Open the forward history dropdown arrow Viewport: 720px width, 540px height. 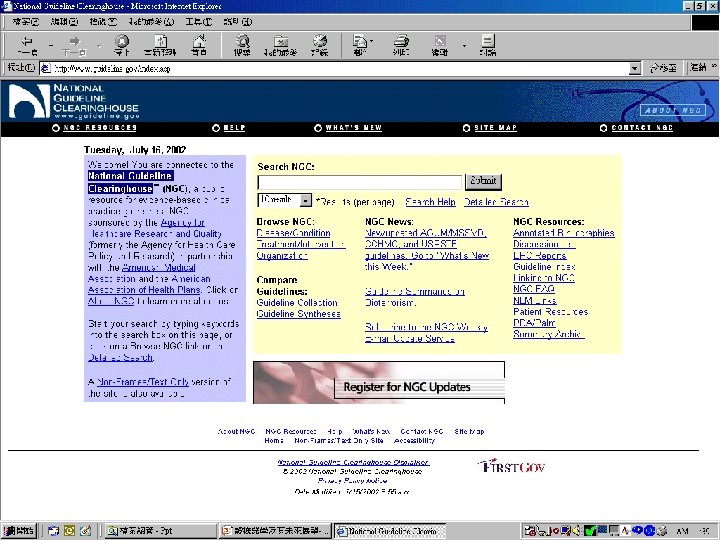click(x=99, y=45)
